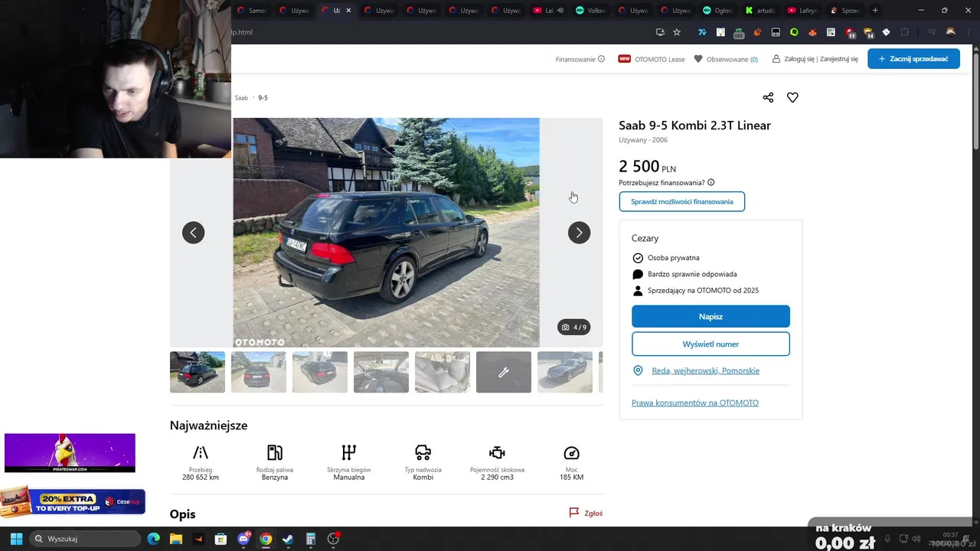
Task: Open Obserwowane (0) watchlist
Action: 726,59
